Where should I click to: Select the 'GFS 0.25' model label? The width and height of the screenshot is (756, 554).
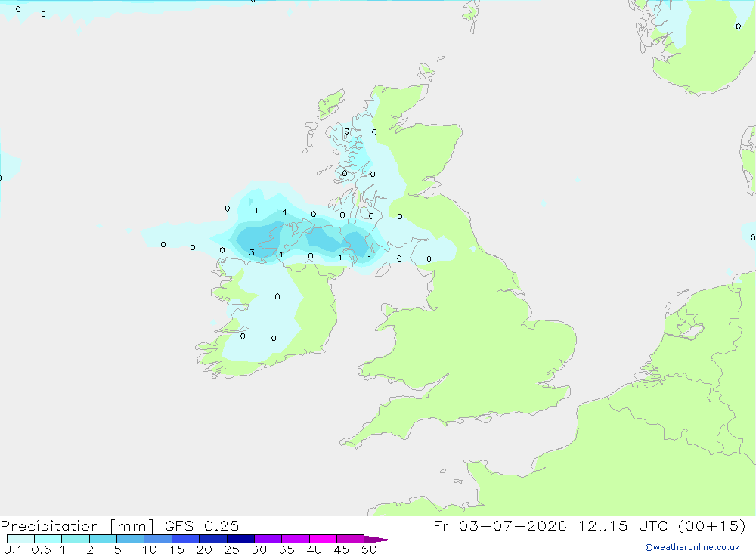pos(202,525)
